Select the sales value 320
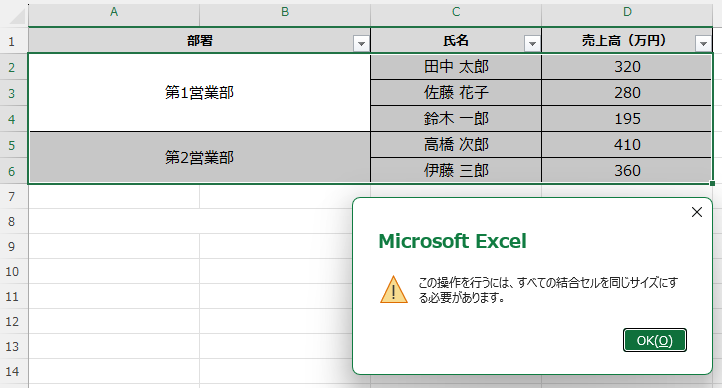 pyautogui.click(x=627, y=67)
